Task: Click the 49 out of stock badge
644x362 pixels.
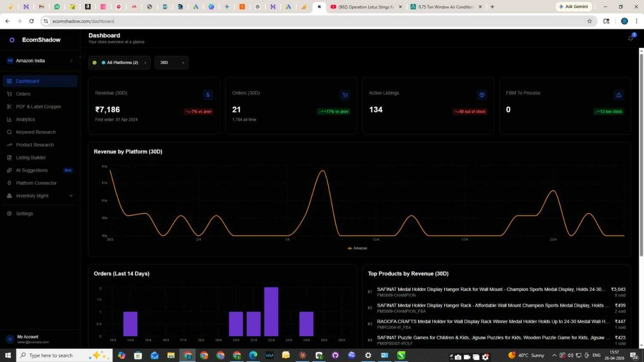Action: point(470,112)
